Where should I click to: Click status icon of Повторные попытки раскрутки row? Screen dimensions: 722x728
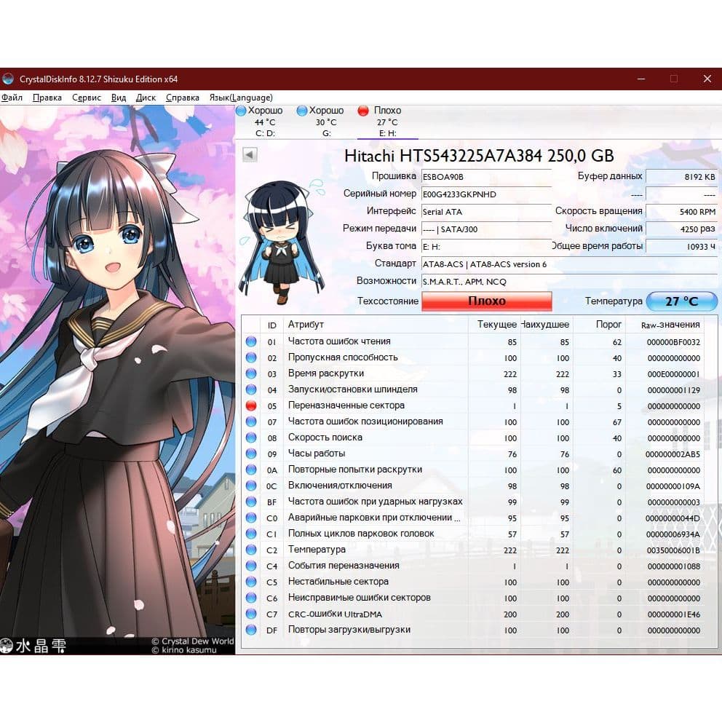(x=251, y=470)
